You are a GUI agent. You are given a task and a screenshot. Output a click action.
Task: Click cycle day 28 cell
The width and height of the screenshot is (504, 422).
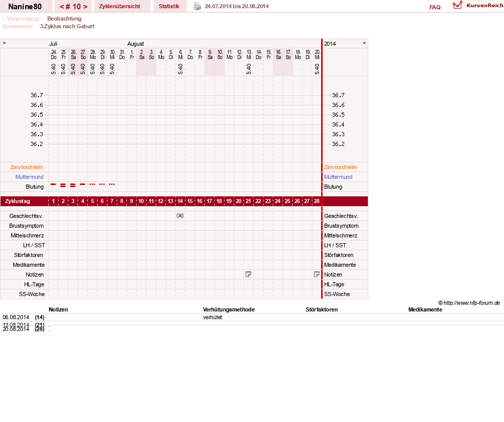316,201
